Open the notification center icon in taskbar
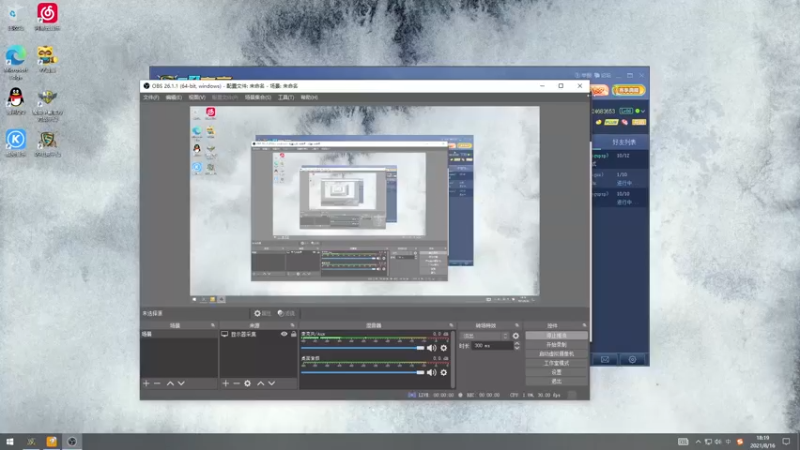This screenshot has width=800, height=450. click(x=786, y=442)
